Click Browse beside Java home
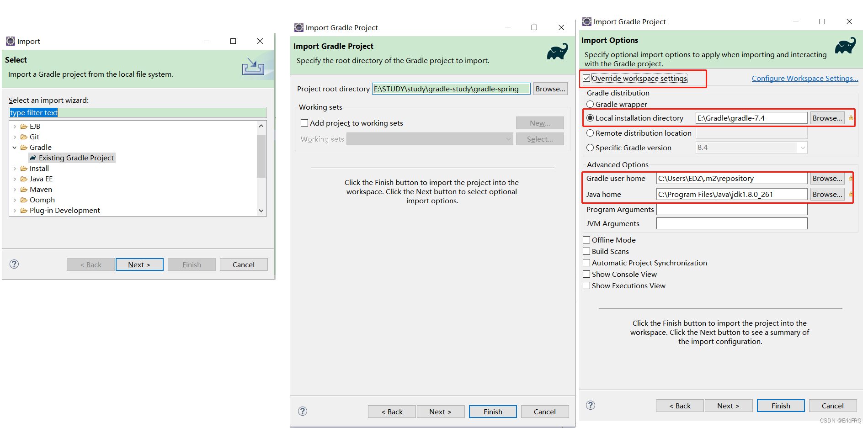This screenshot has width=868, height=428. tap(827, 194)
